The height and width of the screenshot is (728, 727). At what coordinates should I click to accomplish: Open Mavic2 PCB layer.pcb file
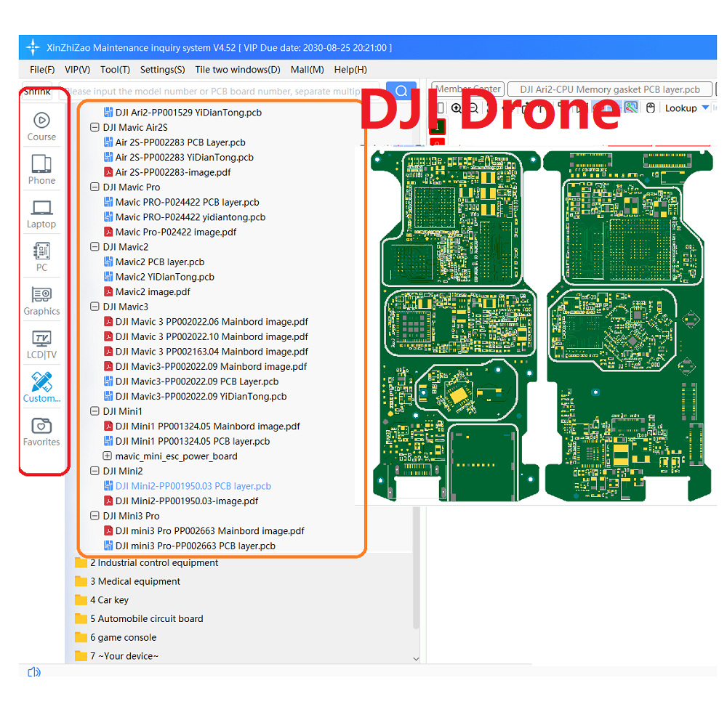tap(160, 262)
